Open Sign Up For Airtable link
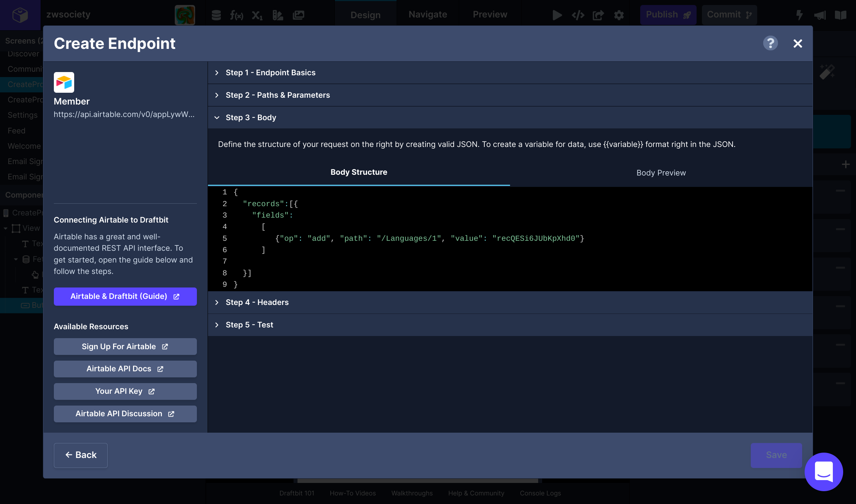This screenshot has height=504, width=856. point(125,347)
